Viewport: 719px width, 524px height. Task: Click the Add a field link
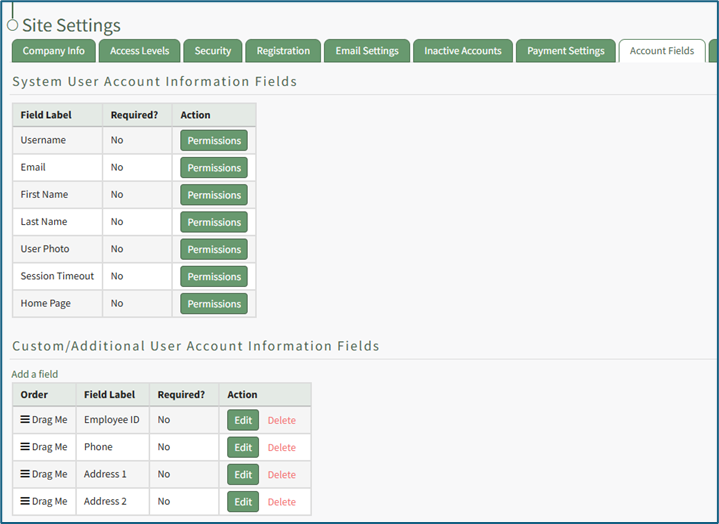click(x=35, y=374)
